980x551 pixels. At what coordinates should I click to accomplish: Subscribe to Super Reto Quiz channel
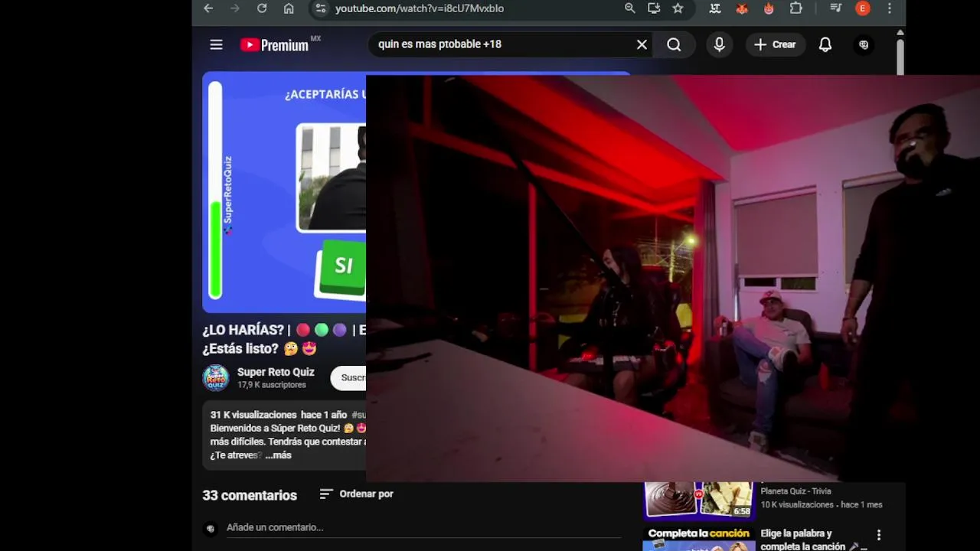point(349,377)
